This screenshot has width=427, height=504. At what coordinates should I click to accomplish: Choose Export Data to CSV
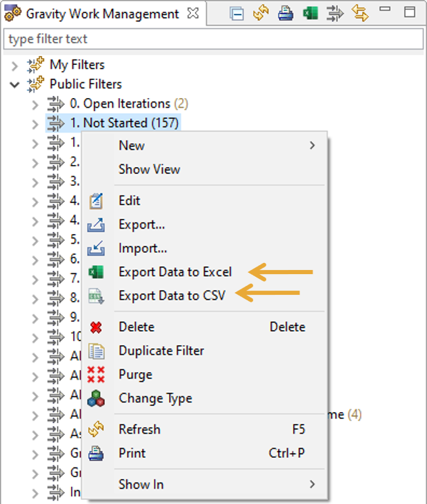pyautogui.click(x=172, y=296)
